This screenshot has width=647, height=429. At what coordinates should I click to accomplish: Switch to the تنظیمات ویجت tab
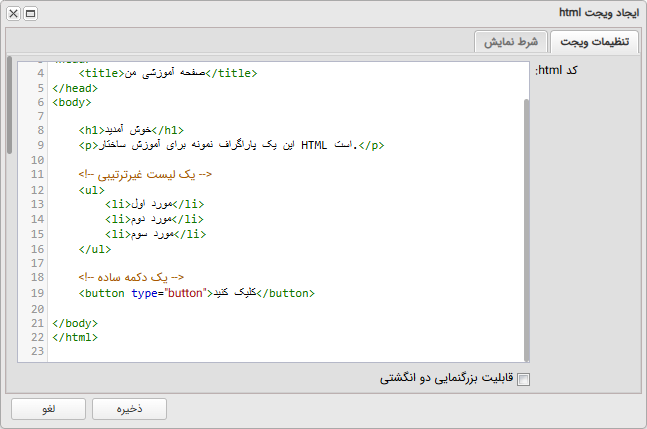tap(595, 42)
